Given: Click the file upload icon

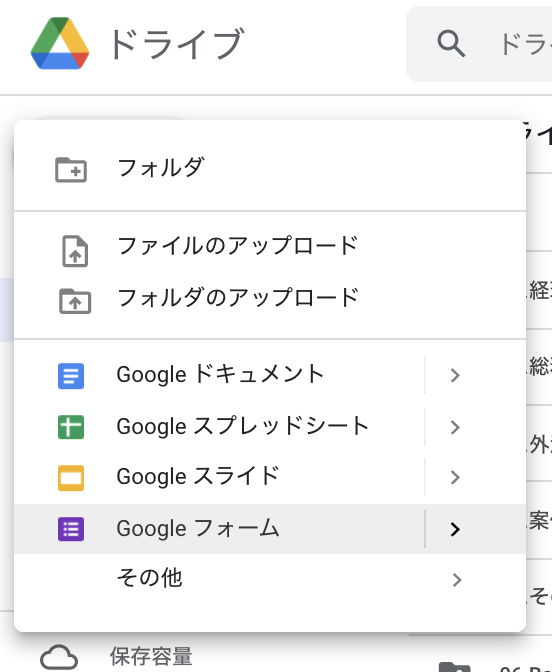Looking at the screenshot, I should [75, 251].
